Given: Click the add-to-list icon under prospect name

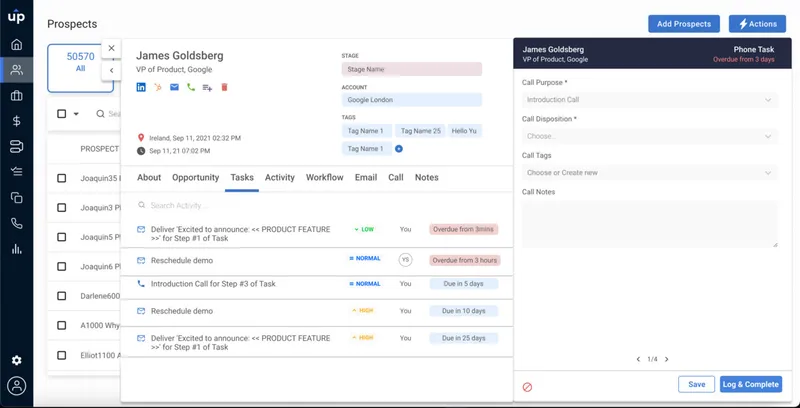Looking at the screenshot, I should tap(207, 87).
